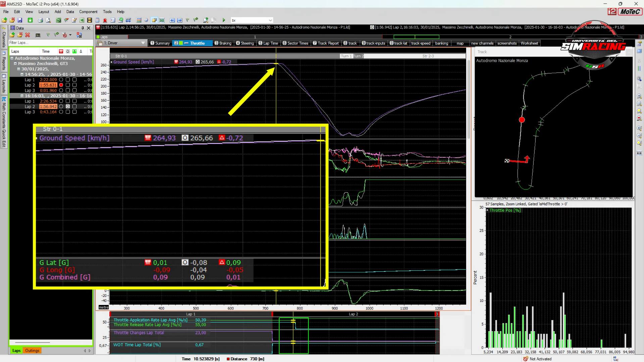Toggle overlay checkbox for 14:56:25 Lap 2
The height and width of the screenshot is (362, 644).
tap(68, 85)
